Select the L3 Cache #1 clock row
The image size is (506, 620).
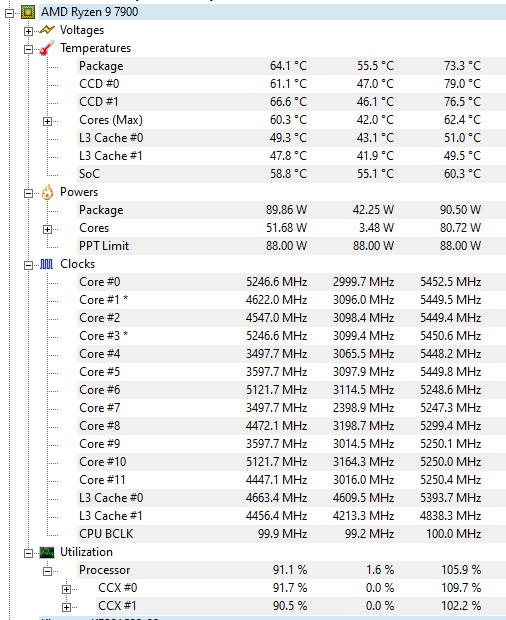tap(291, 516)
